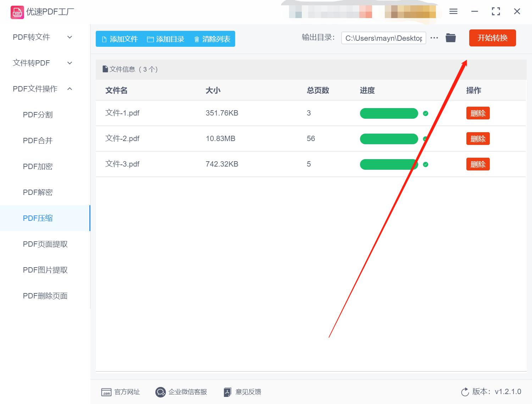532x404 pixels.
Task: Click the completion checkmark for 文件-1.pdf
Action: click(x=426, y=113)
